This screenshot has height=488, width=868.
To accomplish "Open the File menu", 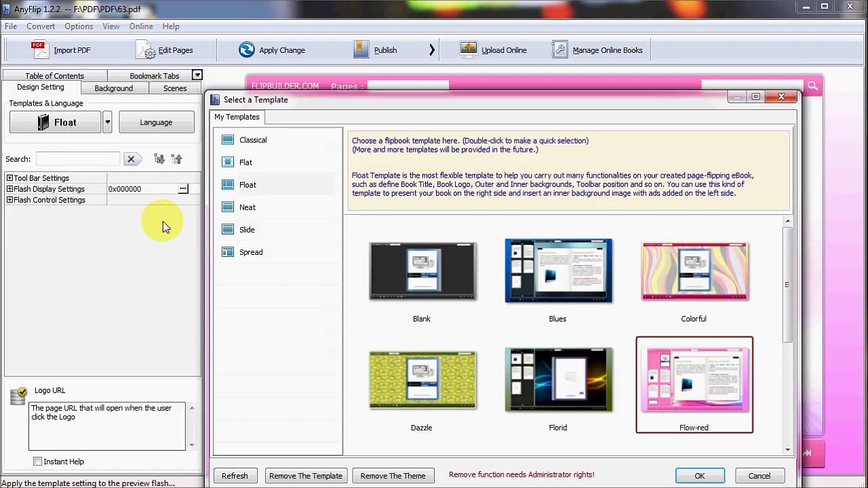I will [x=11, y=26].
